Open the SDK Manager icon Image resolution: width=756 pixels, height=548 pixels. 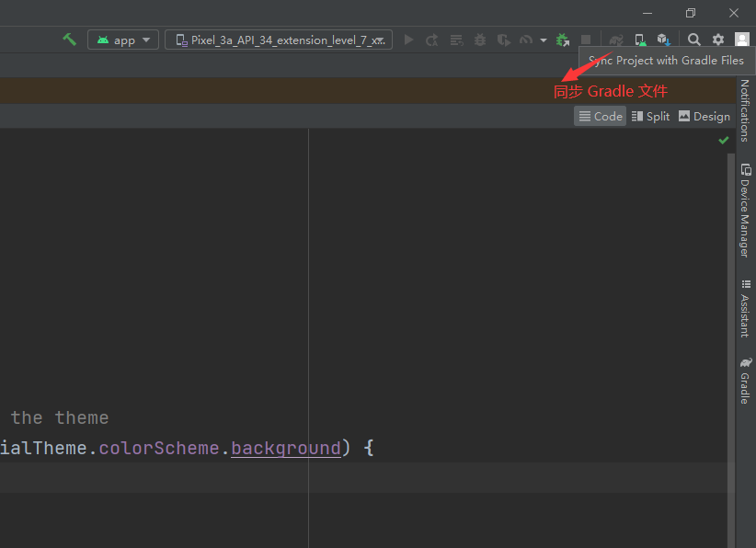663,40
